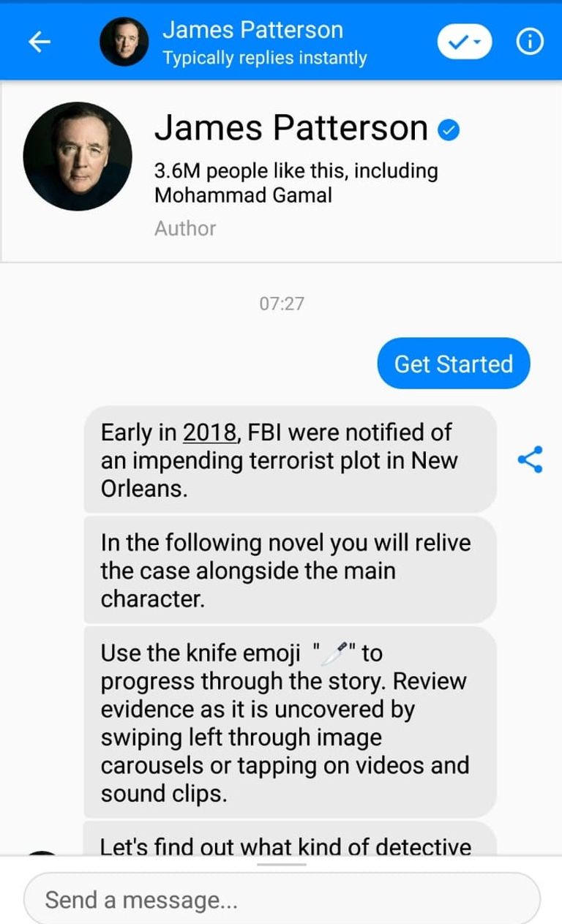Tap the share icon beside first message
The width and height of the screenshot is (562, 924).
tap(530, 459)
